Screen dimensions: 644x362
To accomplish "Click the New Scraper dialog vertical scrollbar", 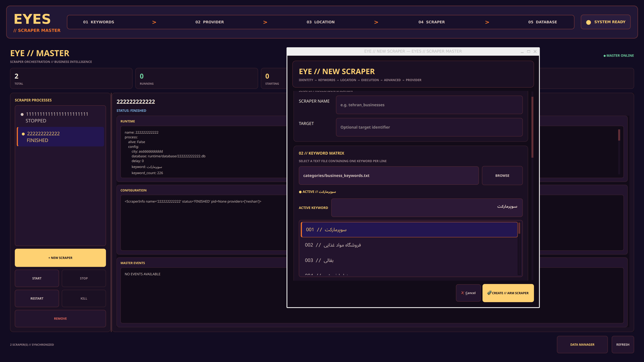I will 532,127.
